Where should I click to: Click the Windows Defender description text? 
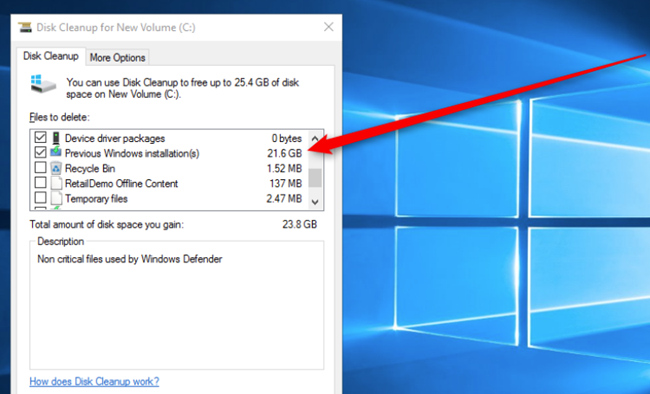click(x=130, y=259)
